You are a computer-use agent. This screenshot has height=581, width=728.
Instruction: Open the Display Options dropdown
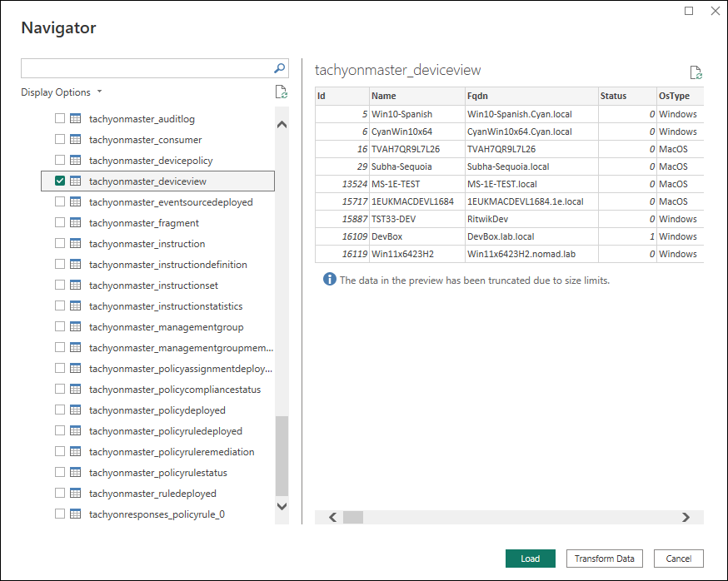62,92
